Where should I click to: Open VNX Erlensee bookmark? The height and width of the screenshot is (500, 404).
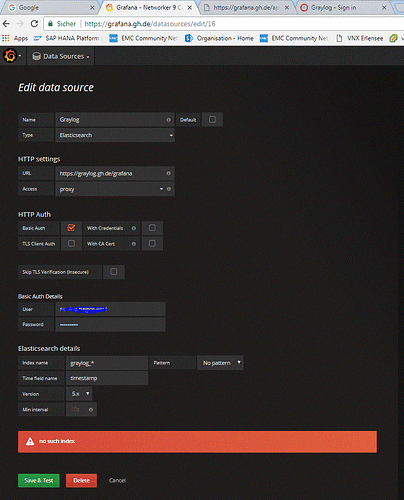coord(360,38)
